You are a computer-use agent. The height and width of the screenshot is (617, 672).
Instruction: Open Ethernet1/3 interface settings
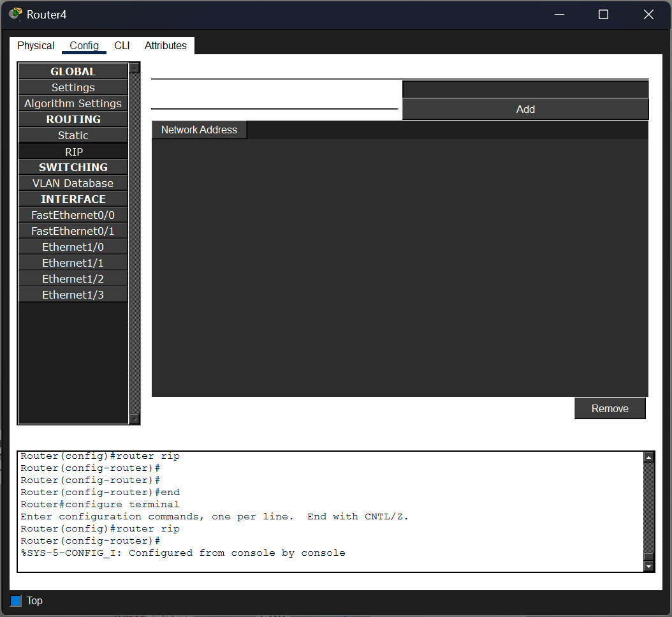(73, 295)
